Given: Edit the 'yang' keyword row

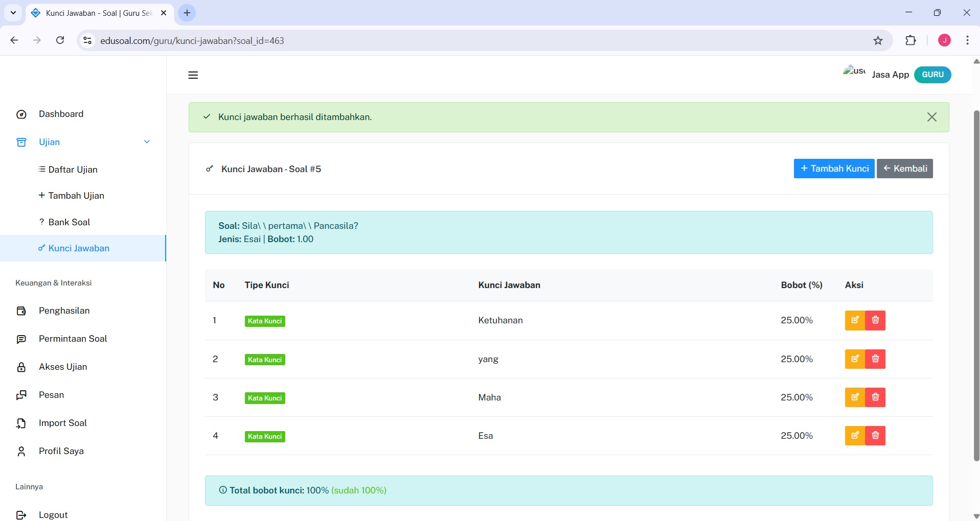Looking at the screenshot, I should pyautogui.click(x=855, y=359).
